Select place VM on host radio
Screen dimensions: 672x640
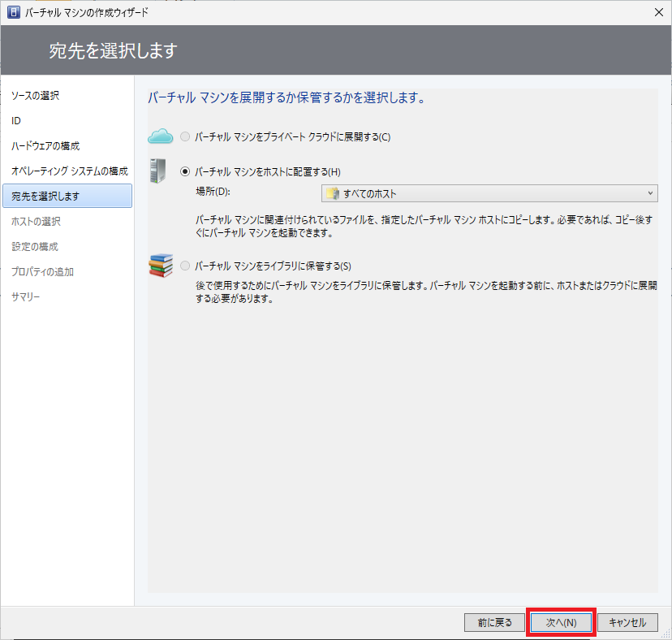click(185, 171)
